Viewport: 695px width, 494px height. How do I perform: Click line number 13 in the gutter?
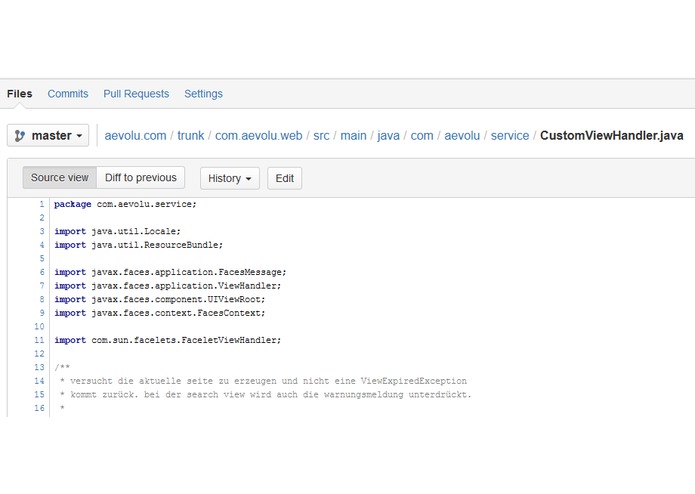(39, 367)
